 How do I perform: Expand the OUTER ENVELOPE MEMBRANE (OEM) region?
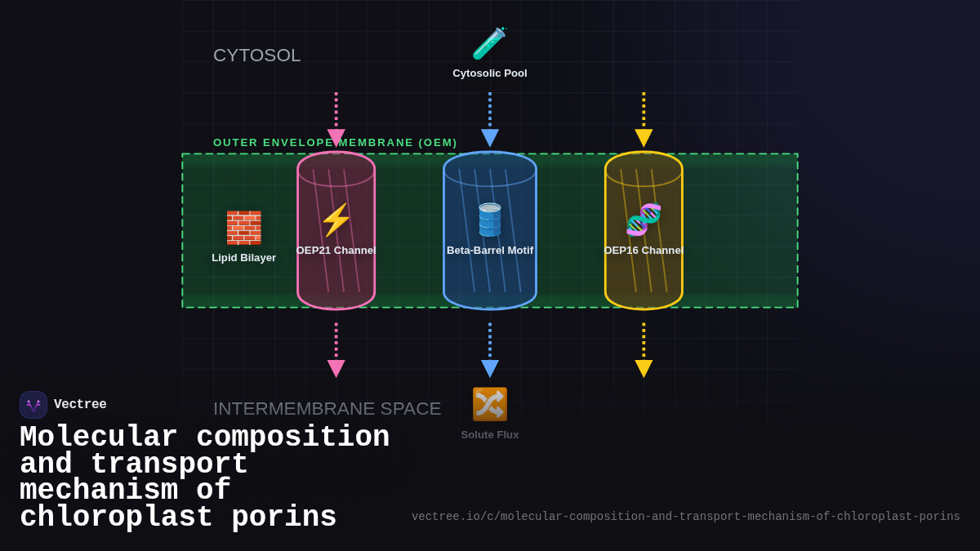tap(333, 142)
